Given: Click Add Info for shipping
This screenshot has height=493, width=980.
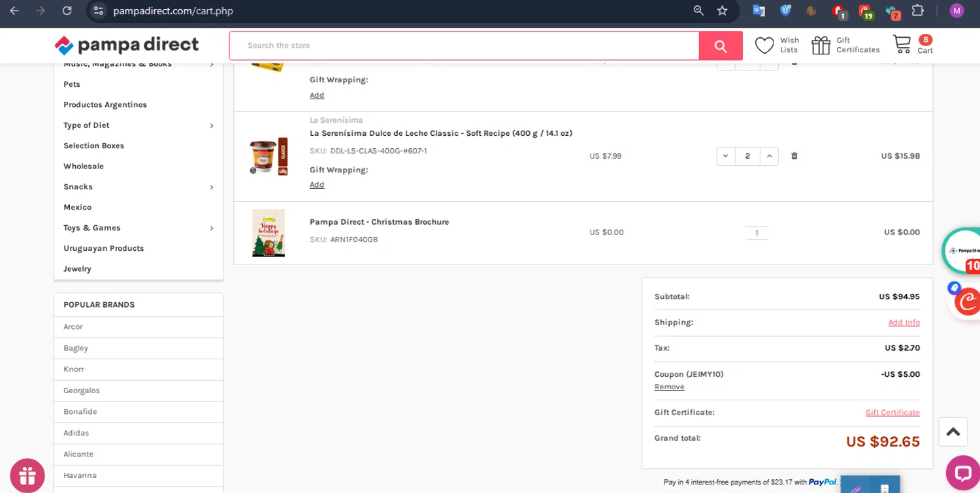Looking at the screenshot, I should point(904,323).
